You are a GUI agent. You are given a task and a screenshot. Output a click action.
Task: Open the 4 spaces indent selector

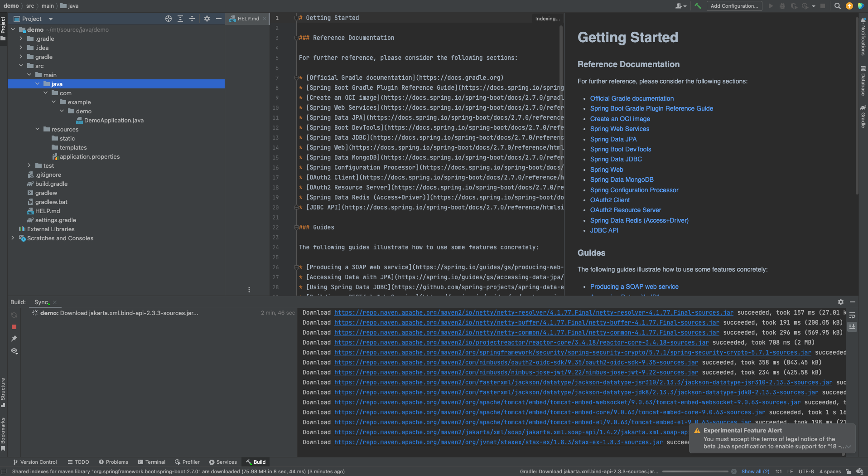click(x=830, y=471)
